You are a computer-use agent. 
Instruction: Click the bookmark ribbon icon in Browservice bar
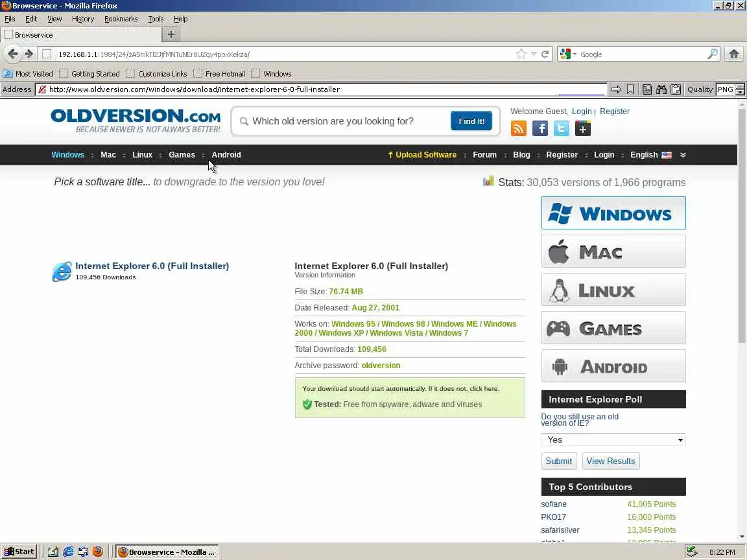pyautogui.click(x=630, y=89)
